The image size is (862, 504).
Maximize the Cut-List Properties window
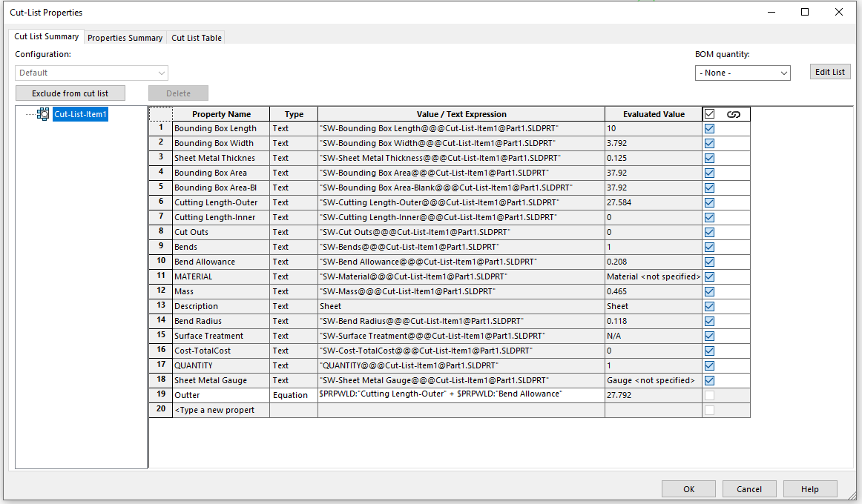[x=805, y=12]
